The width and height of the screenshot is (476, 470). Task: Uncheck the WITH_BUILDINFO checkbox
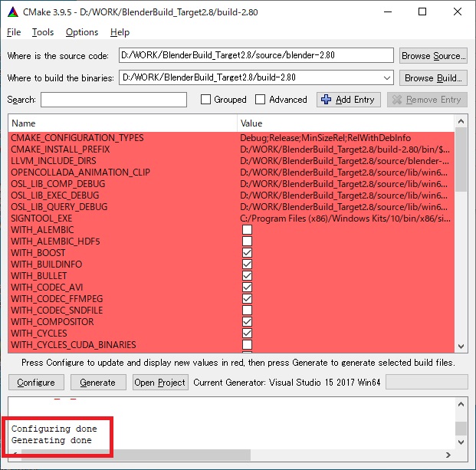tap(247, 265)
